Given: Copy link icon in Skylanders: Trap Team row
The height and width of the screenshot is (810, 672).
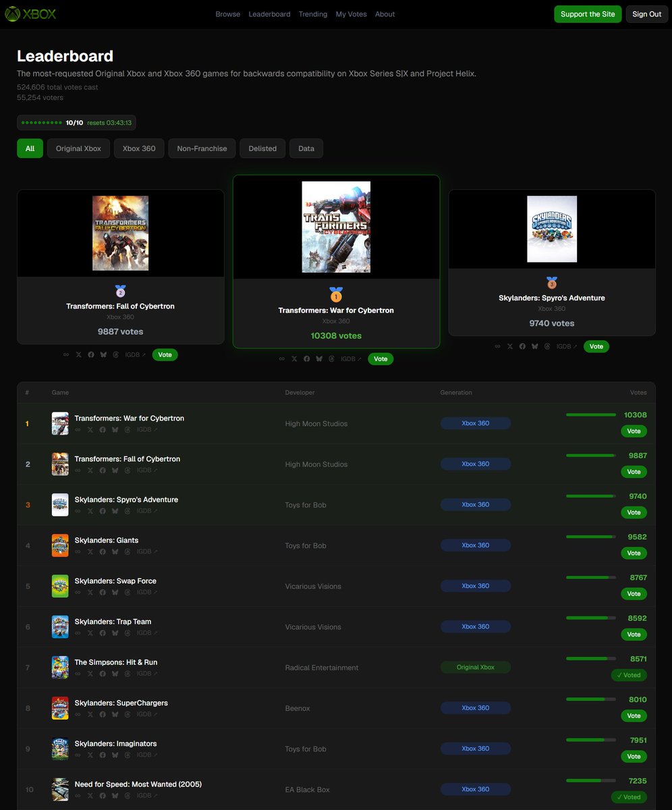Looking at the screenshot, I should 78,633.
